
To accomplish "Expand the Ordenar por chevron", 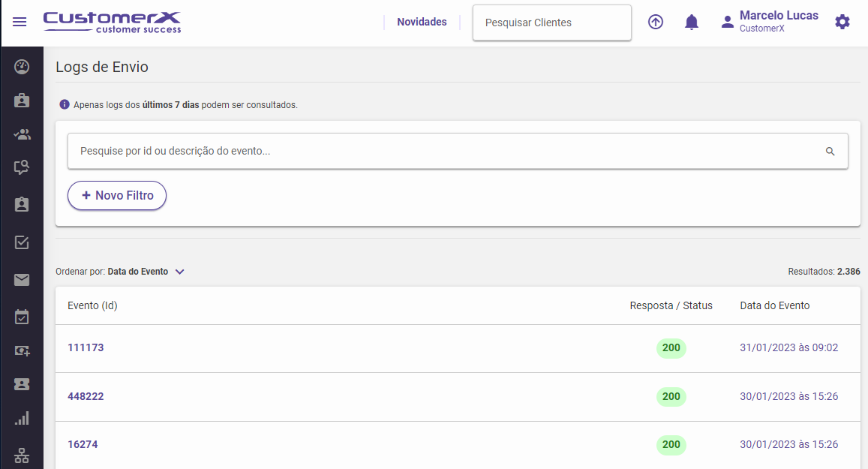I will click(179, 272).
